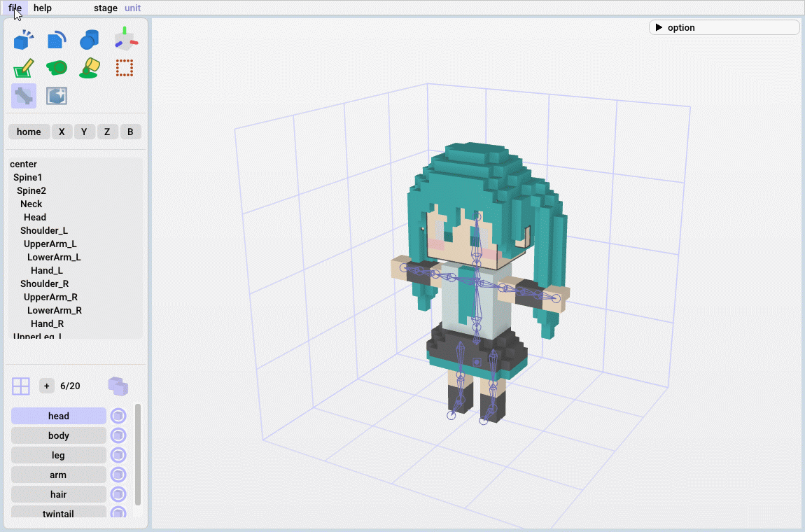
Task: Toggle visibility of the twintail layer
Action: pyautogui.click(x=118, y=512)
